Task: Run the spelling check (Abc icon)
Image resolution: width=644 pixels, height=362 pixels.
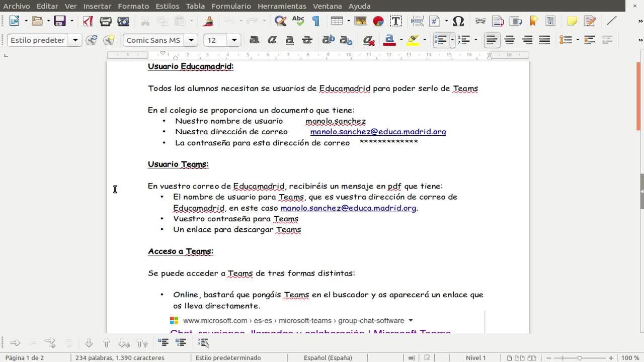Action: 298,21
